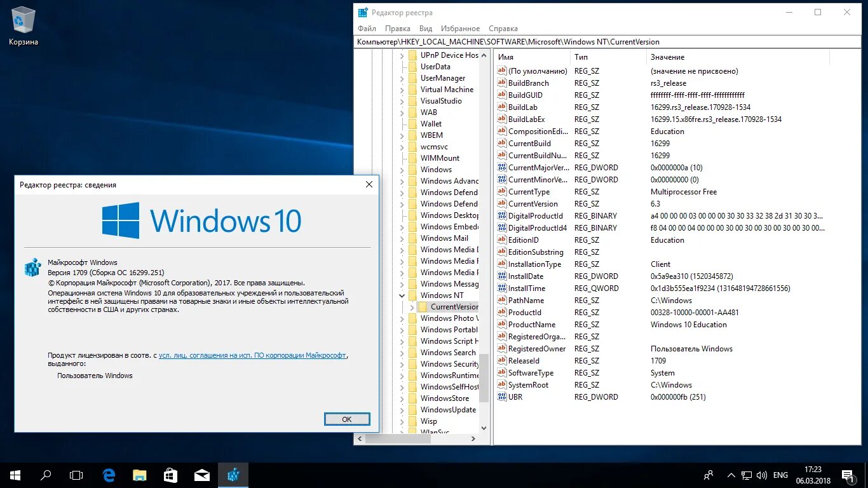868x488 pixels.
Task: Expand the Virtual Machine tree node
Action: (x=402, y=90)
